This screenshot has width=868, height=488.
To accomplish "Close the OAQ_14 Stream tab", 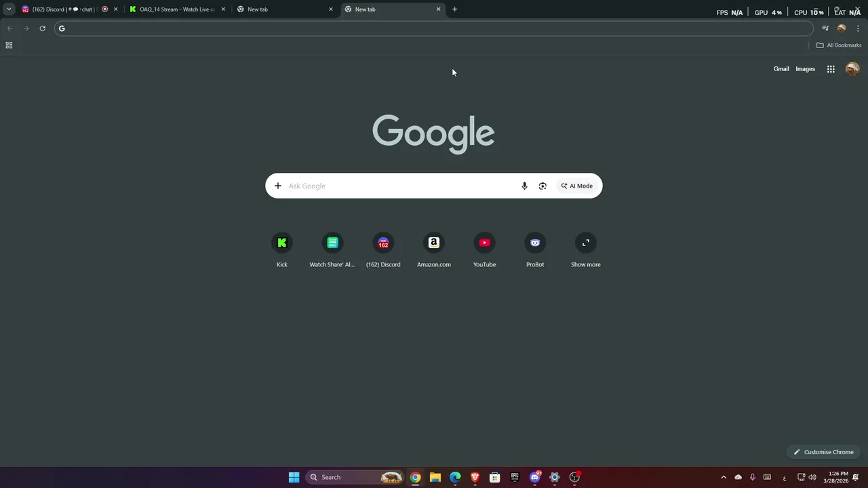I will coord(223,9).
